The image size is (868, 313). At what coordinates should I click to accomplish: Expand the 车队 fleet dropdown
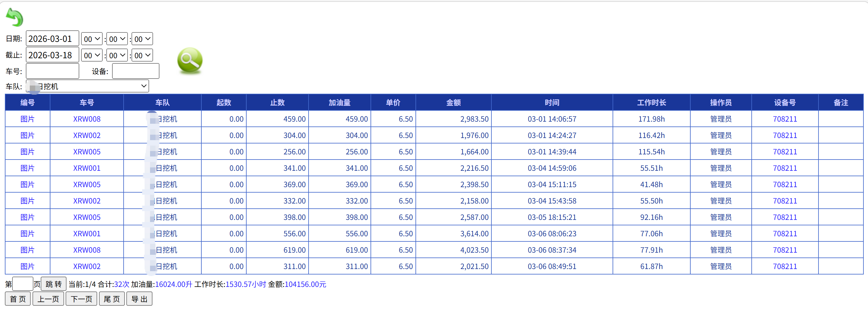(87, 86)
